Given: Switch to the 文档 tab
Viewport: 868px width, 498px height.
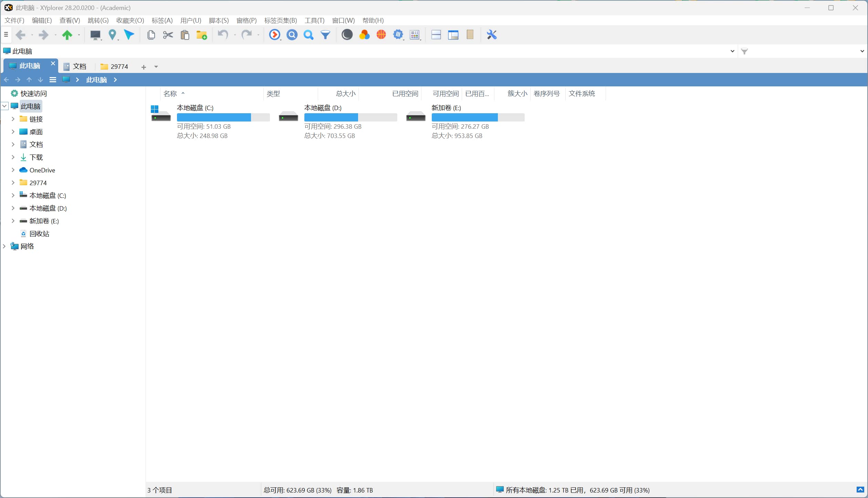Looking at the screenshot, I should [75, 66].
